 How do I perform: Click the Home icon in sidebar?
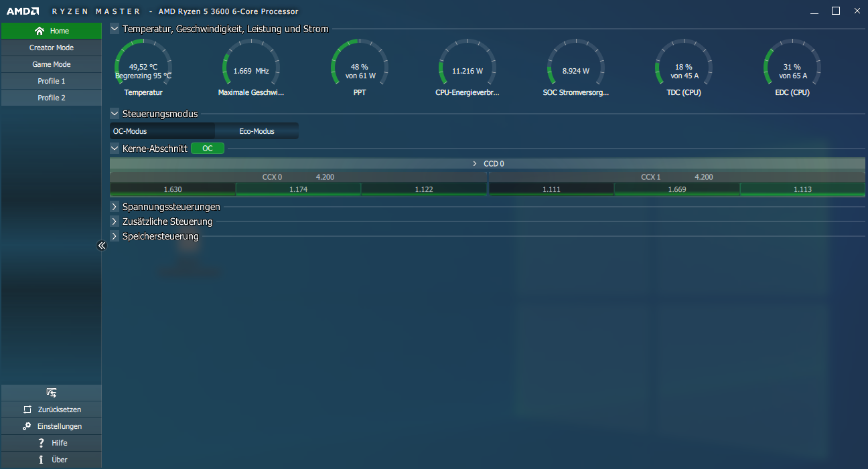tap(40, 31)
